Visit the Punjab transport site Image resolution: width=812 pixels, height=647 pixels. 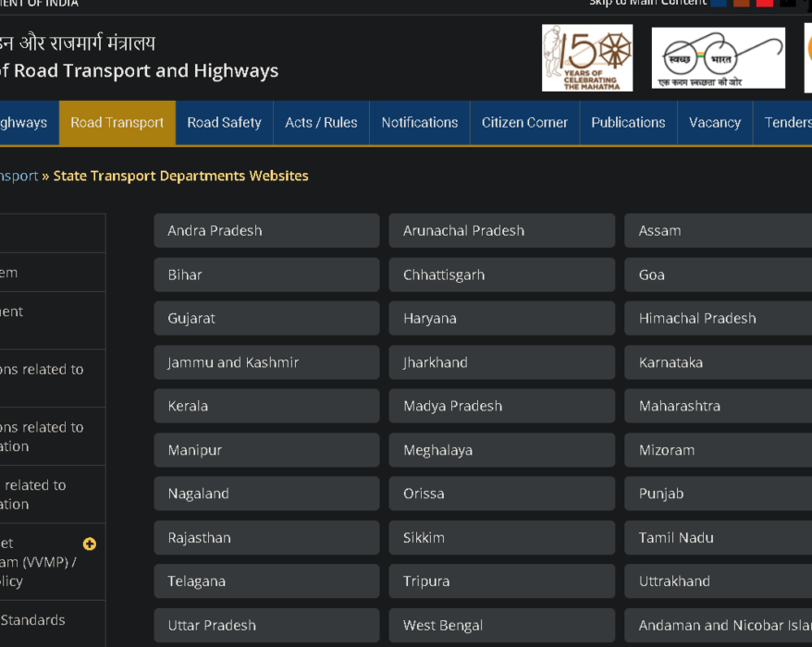click(x=719, y=494)
